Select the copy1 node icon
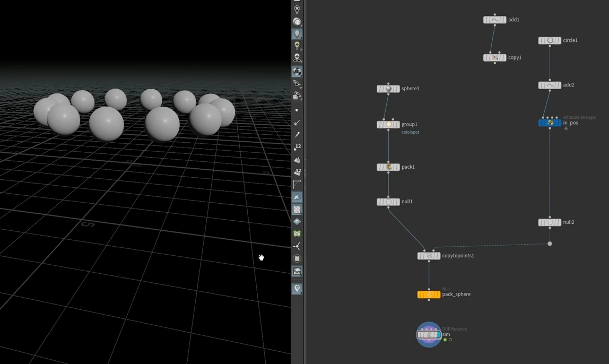This screenshot has width=609, height=364. coord(494,58)
